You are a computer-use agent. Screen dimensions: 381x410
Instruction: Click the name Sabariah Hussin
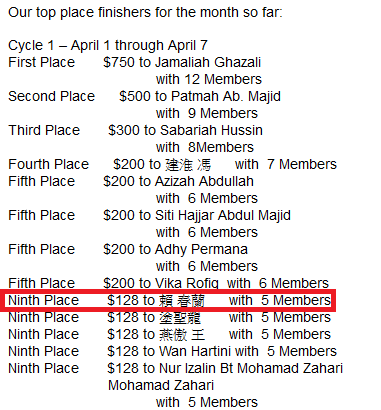pyautogui.click(x=211, y=130)
